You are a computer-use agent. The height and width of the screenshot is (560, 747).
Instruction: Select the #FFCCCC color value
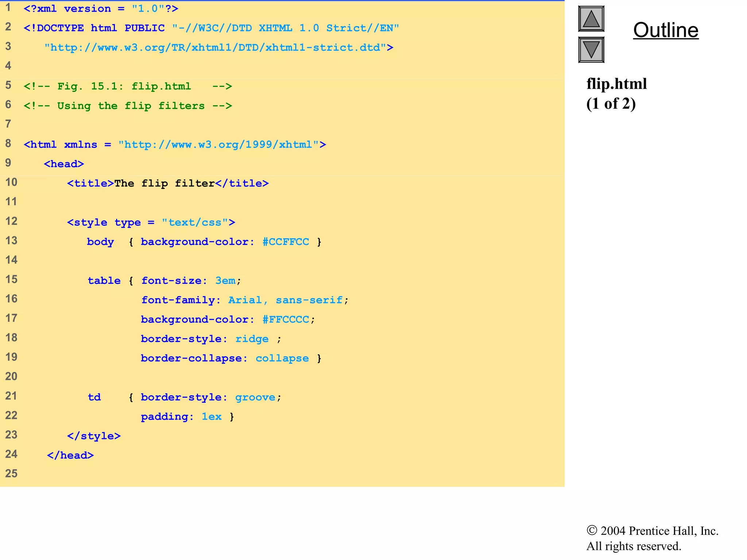coord(286,320)
